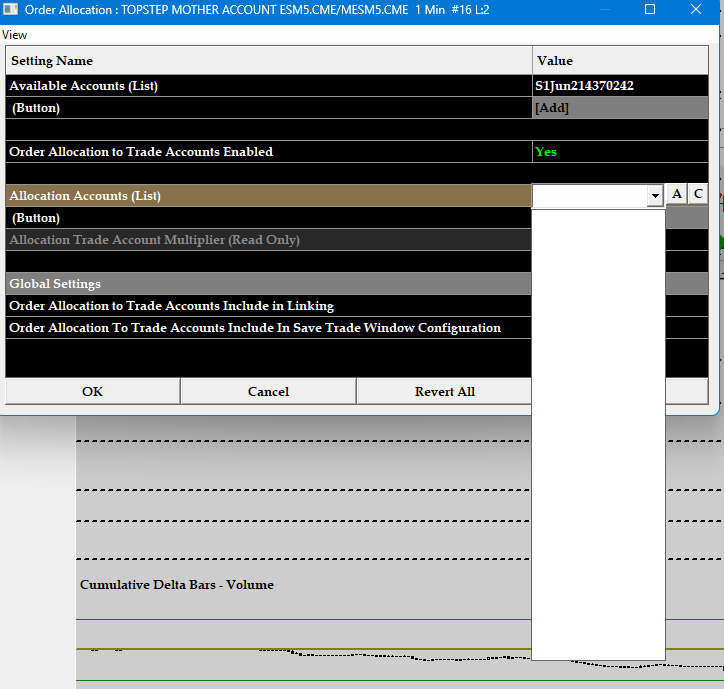The width and height of the screenshot is (724, 689).
Task: Click Revert All to reset settings
Action: (444, 391)
